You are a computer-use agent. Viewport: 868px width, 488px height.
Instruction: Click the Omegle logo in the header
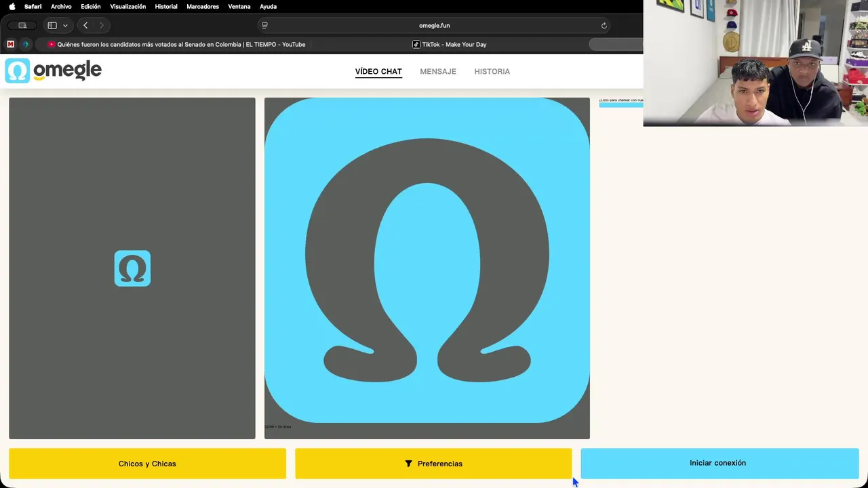[x=54, y=70]
